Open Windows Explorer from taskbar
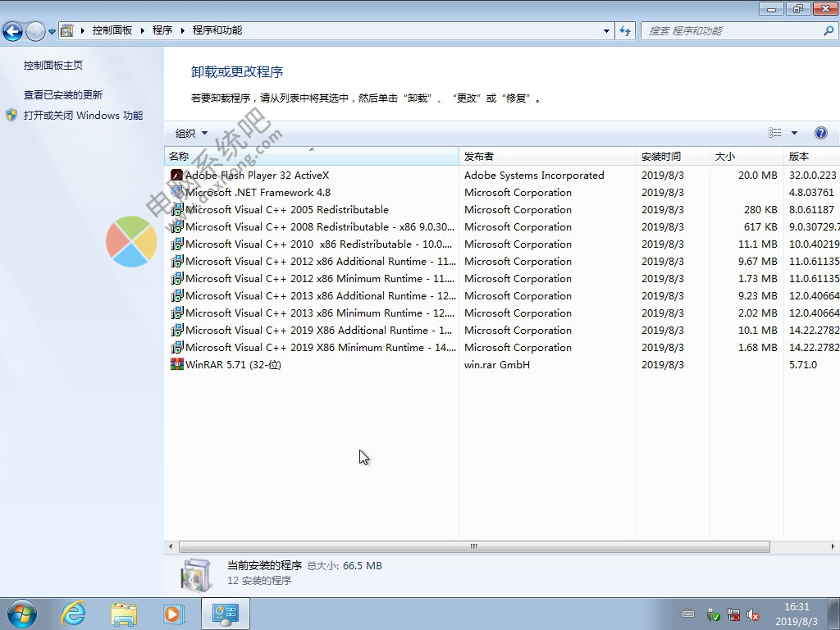The image size is (840, 630). 124,614
